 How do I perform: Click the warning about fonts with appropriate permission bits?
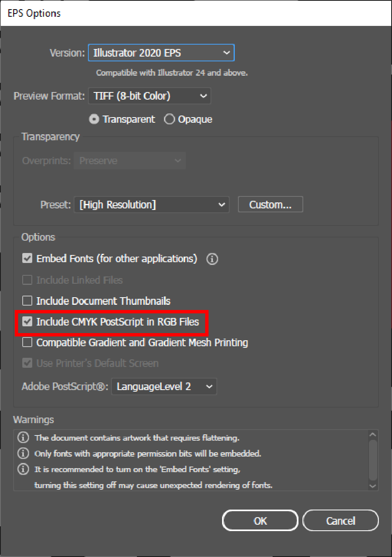tap(148, 454)
